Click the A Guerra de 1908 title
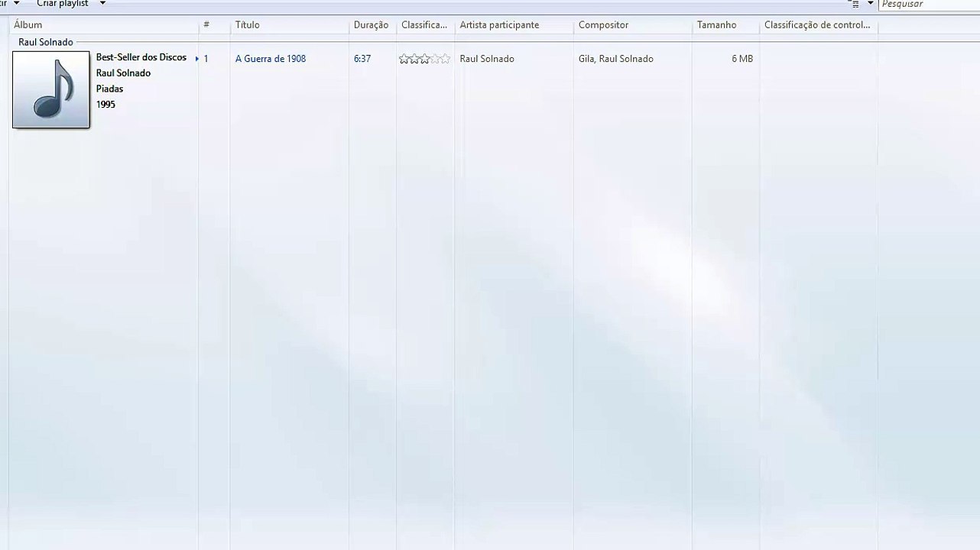980x550 pixels. (x=271, y=59)
